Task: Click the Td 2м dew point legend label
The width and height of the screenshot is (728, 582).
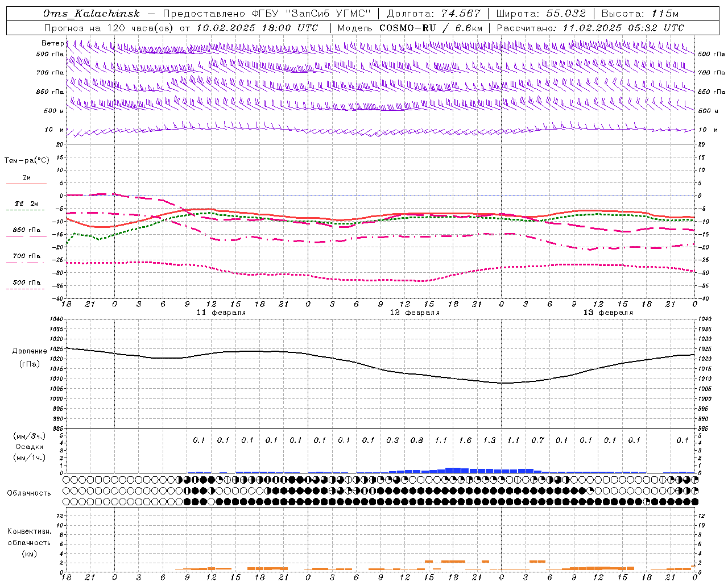Action: tap(26, 203)
